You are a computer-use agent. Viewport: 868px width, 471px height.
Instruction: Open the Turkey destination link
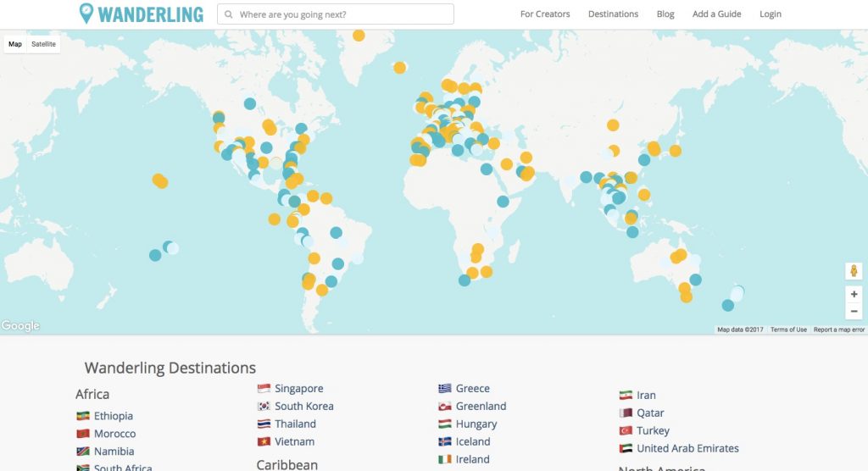tap(653, 430)
